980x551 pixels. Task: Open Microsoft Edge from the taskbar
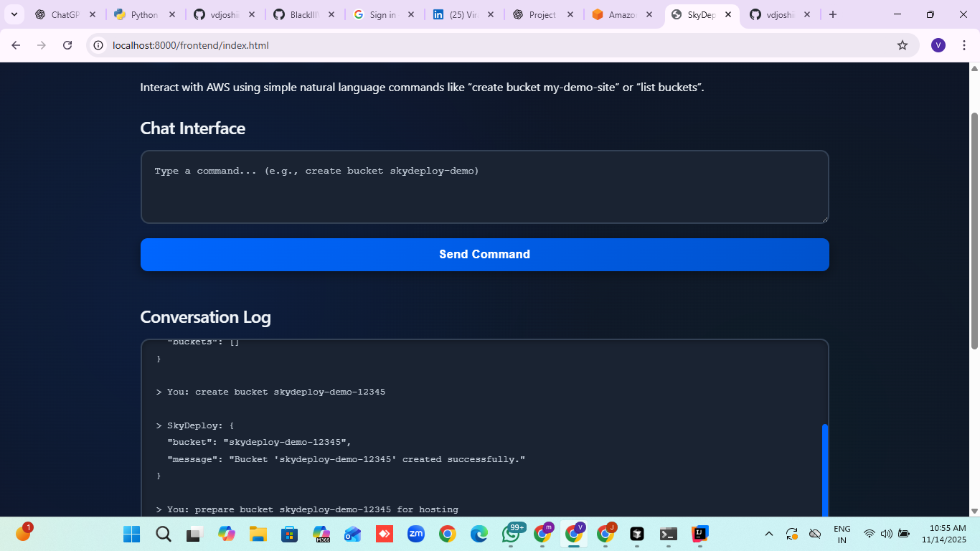(x=479, y=534)
